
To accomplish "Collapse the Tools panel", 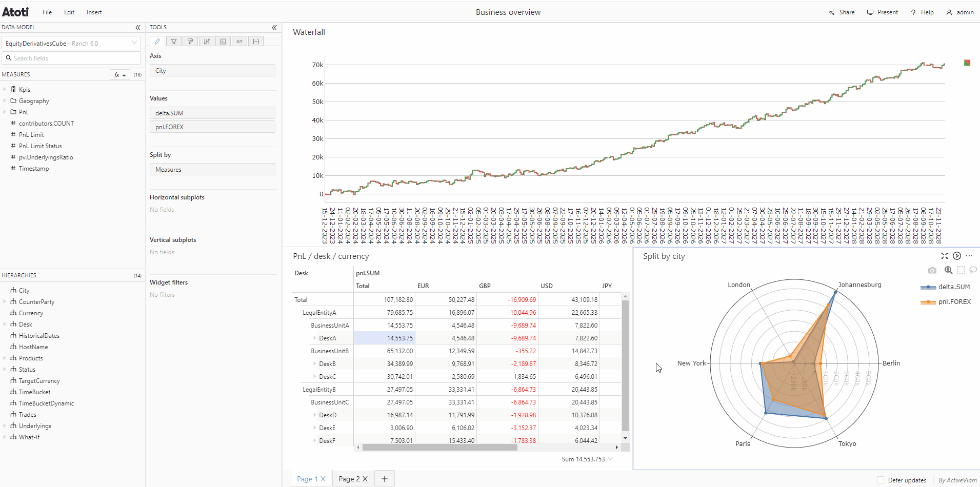I will [274, 28].
